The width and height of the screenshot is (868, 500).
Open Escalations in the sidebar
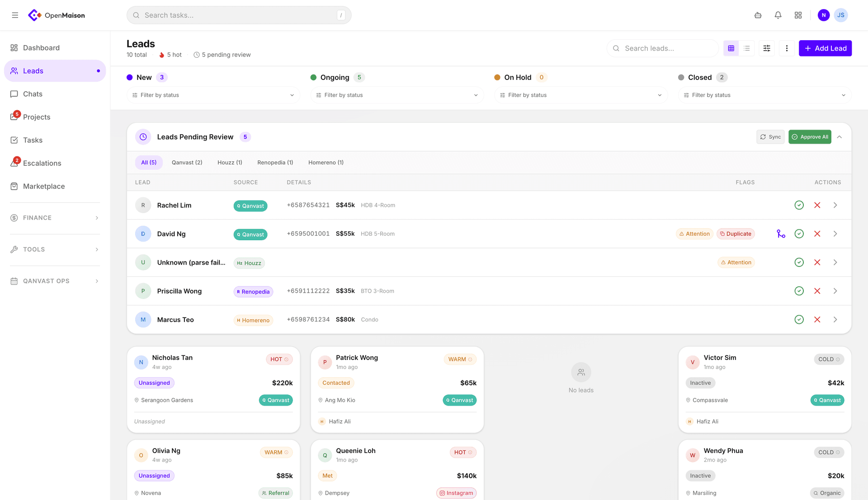tap(42, 164)
